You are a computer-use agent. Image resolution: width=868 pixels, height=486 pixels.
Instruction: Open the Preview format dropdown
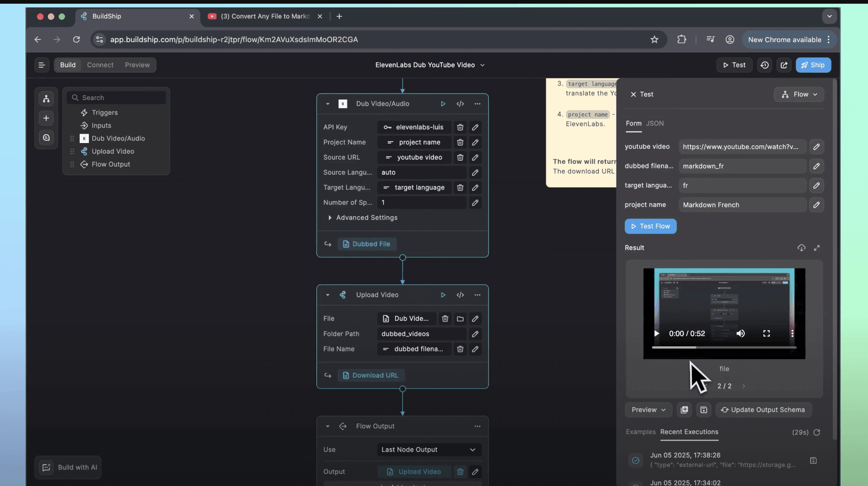click(x=648, y=410)
